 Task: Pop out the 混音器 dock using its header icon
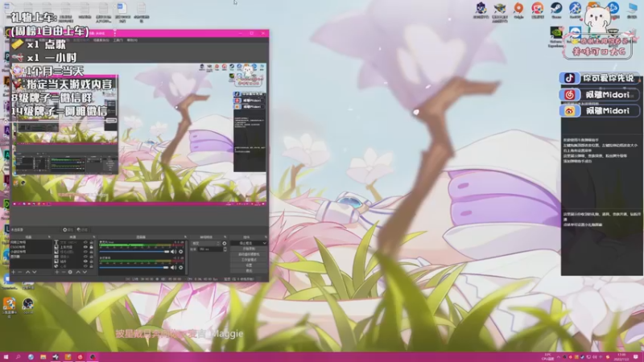(185, 237)
